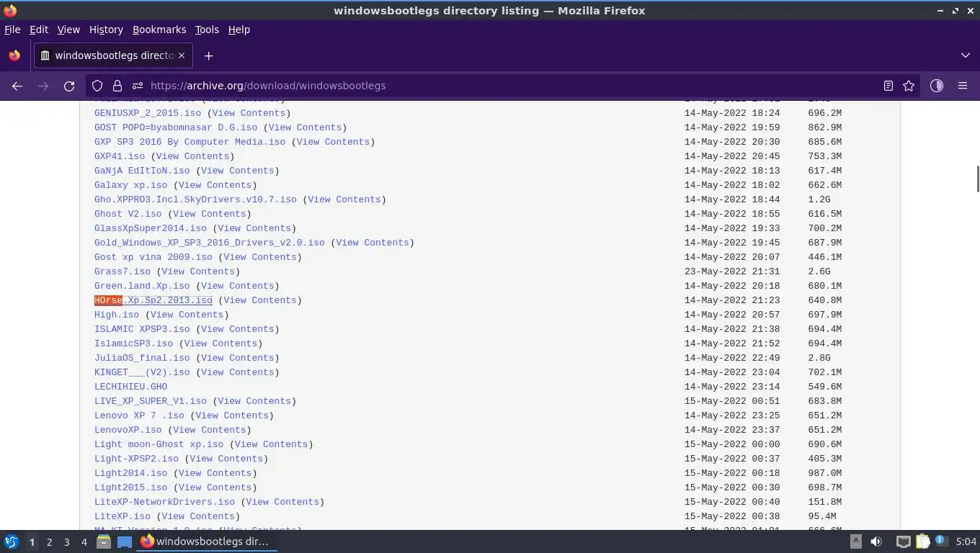The height and width of the screenshot is (553, 980).
Task: Open Grass7.iso file link
Action: click(x=122, y=271)
